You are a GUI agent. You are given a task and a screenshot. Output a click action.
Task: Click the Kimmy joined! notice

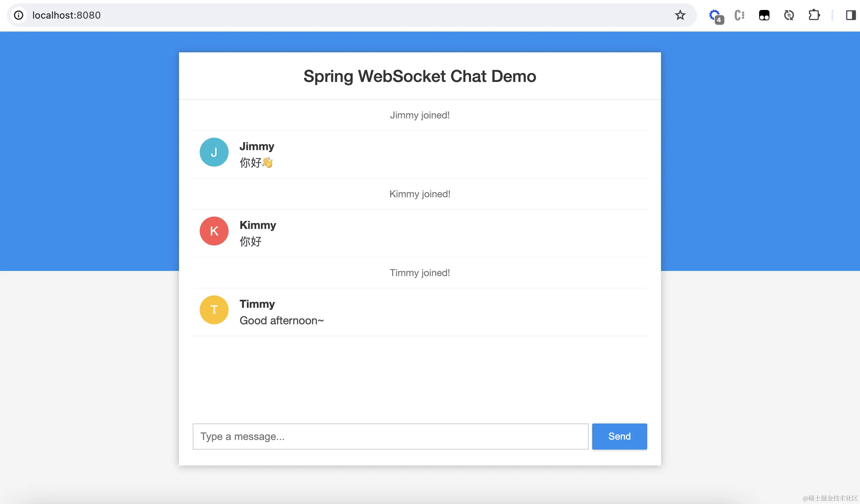tap(420, 194)
